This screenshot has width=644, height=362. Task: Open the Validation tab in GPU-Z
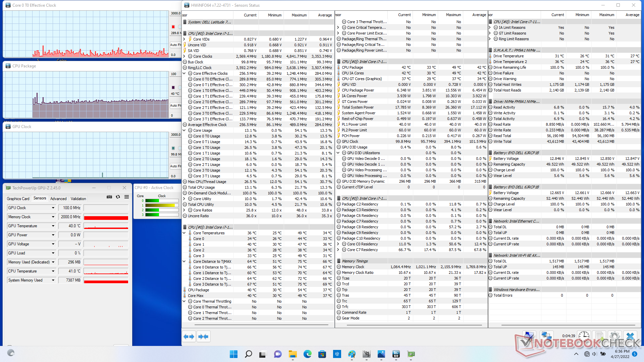point(78,198)
